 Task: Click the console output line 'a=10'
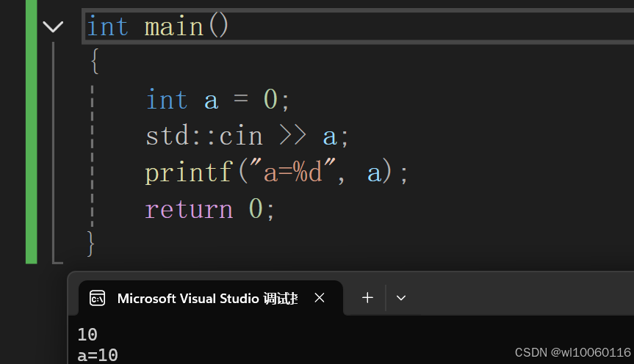click(x=98, y=355)
